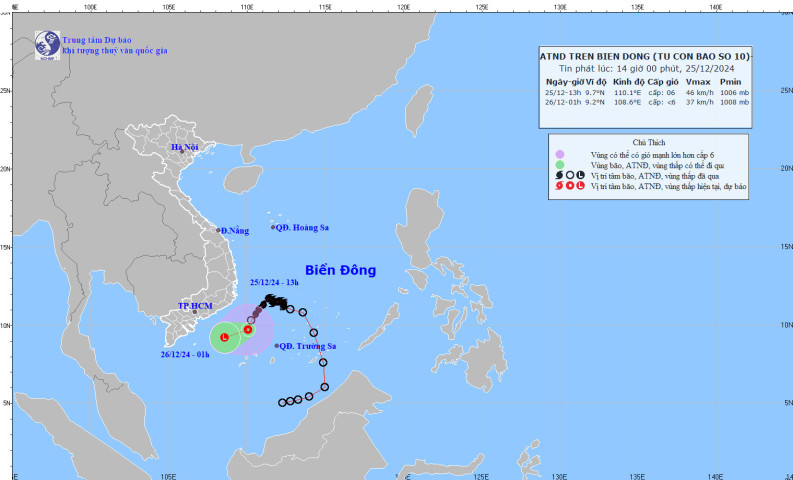Click the TP.HCM city marker dot
This screenshot has height=480, width=793.
pos(195,312)
